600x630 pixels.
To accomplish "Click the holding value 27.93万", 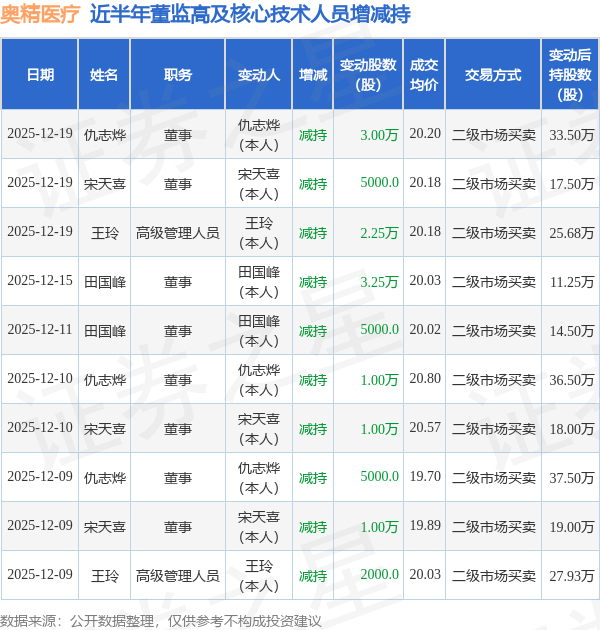I will click(571, 576).
